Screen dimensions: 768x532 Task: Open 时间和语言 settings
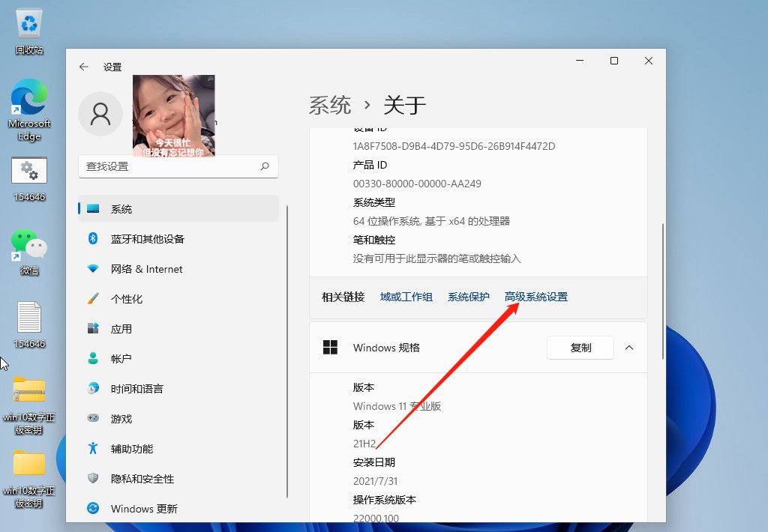click(x=178, y=389)
